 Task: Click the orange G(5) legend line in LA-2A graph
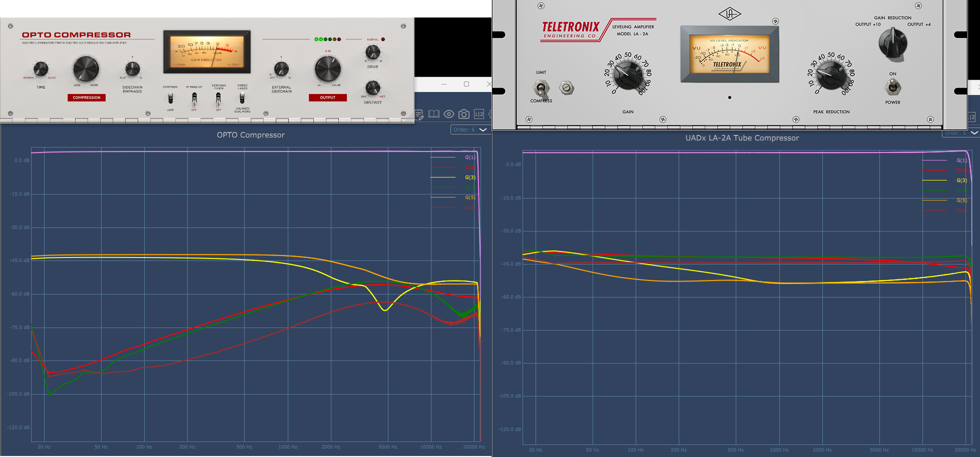[934, 200]
